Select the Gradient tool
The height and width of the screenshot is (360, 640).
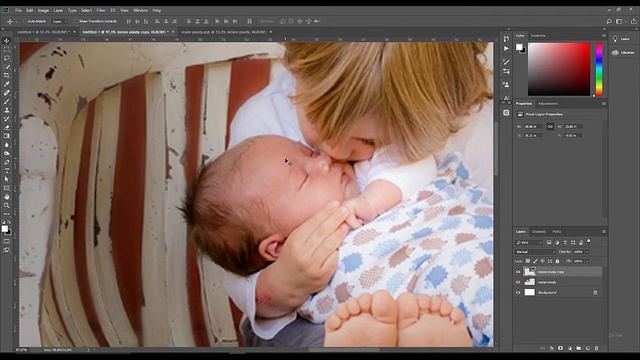(7, 136)
